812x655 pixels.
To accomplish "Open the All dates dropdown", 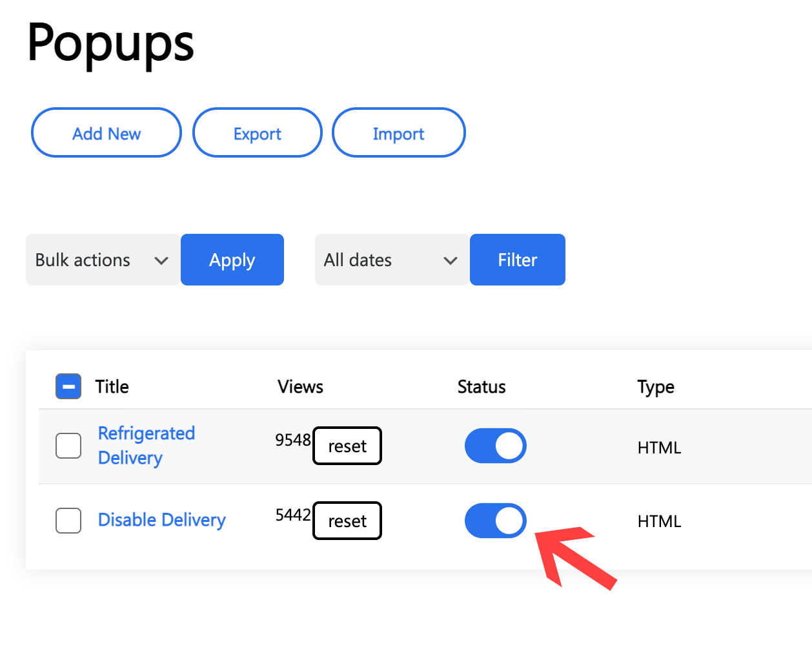I will pos(391,260).
